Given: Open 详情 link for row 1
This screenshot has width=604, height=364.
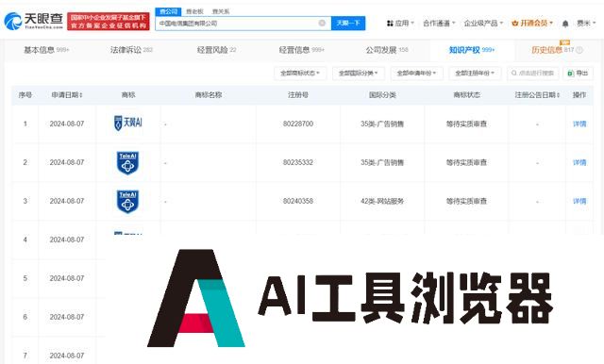Looking at the screenshot, I should click(x=579, y=124).
